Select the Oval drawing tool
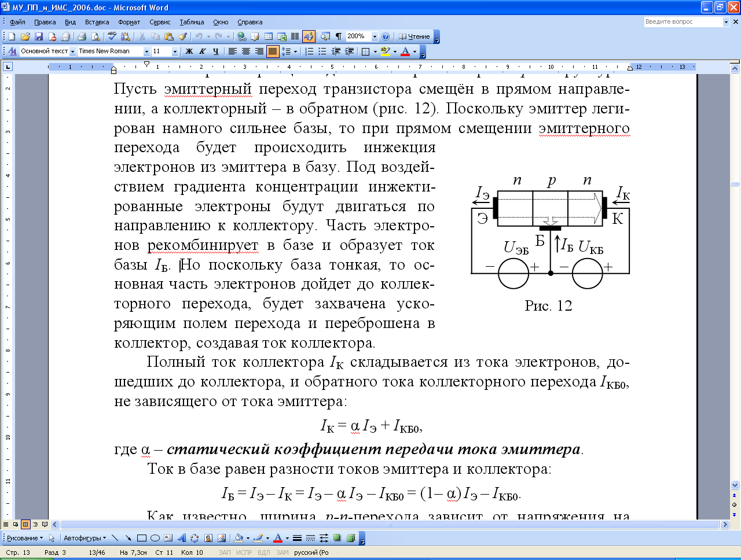The image size is (741, 560). [x=155, y=538]
